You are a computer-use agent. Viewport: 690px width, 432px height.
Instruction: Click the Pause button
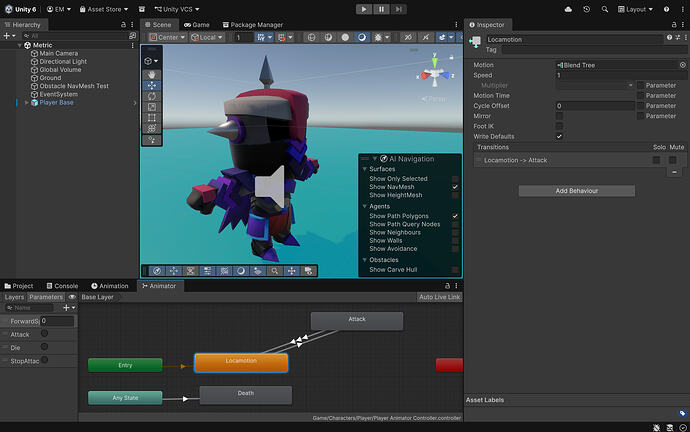(x=381, y=9)
